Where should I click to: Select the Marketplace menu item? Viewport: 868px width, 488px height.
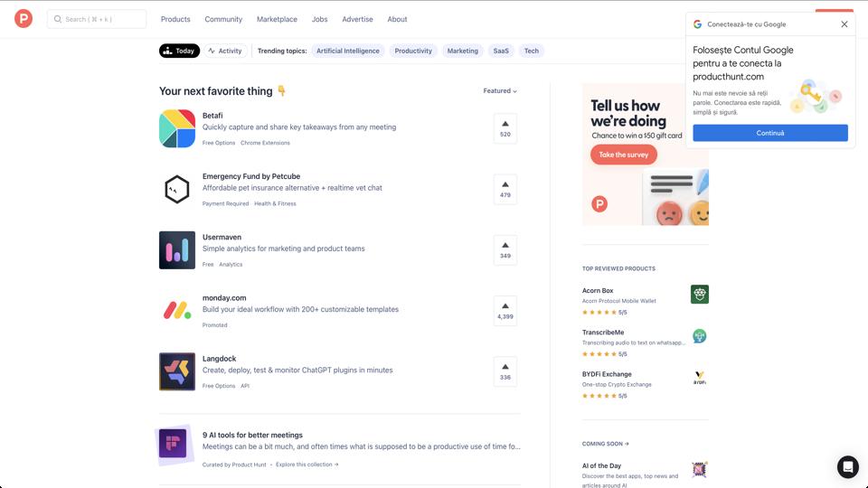pos(277,19)
